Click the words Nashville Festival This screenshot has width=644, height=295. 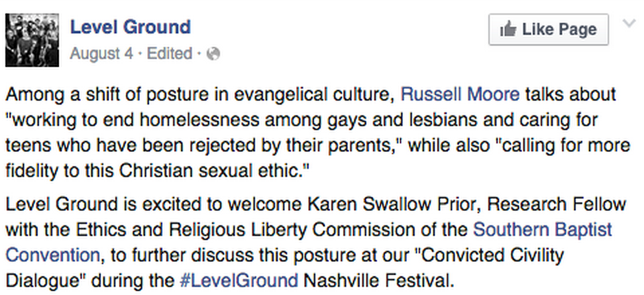(377, 281)
